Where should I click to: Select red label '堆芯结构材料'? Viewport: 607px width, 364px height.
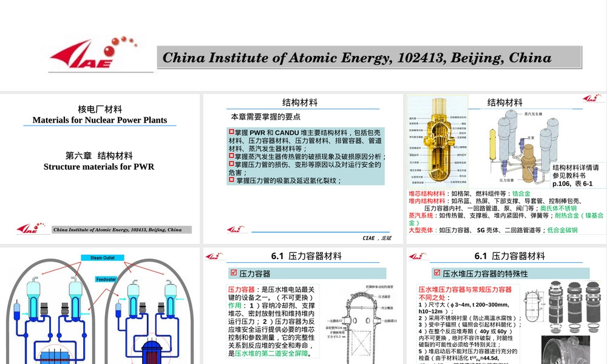pyautogui.click(x=427, y=194)
